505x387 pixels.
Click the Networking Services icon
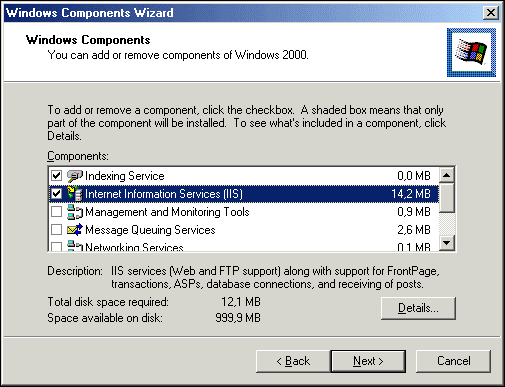tap(75, 246)
